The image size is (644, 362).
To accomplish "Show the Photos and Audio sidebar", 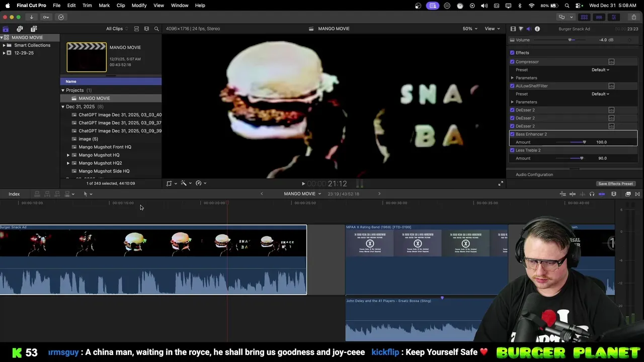I will click(20, 29).
